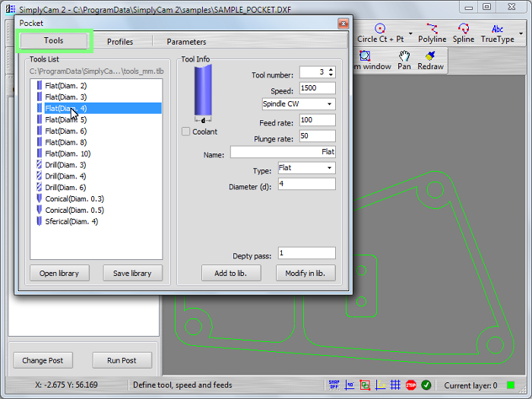Screen dimensions: 532x399
Task: Open the Spindle CW dropdown
Action: coord(298,103)
